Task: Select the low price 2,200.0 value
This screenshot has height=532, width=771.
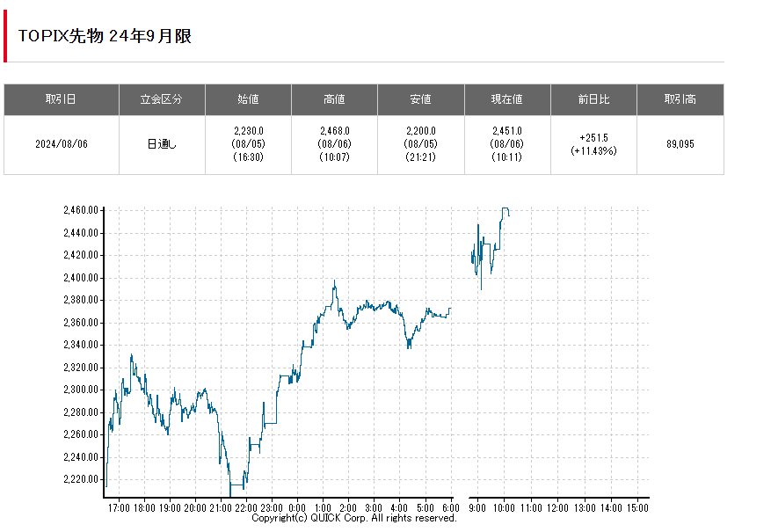Action: [x=420, y=130]
